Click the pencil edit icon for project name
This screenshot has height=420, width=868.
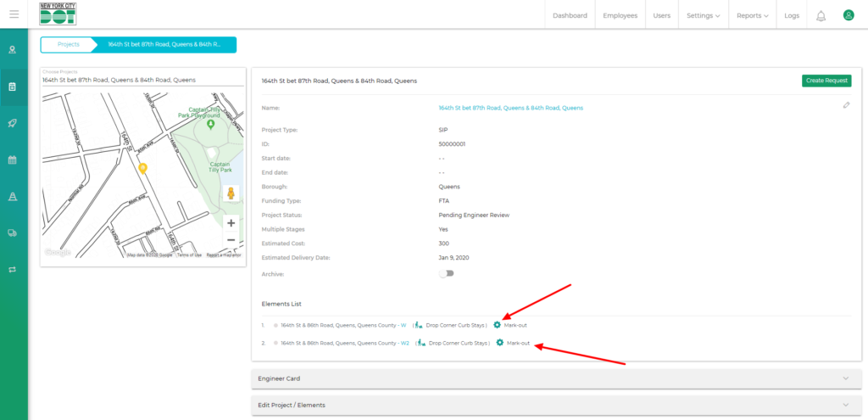[x=846, y=105]
